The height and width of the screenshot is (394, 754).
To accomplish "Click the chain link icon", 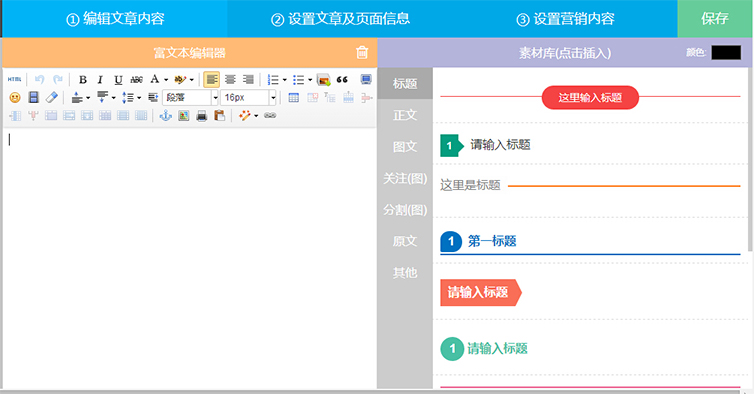I will pos(270,115).
